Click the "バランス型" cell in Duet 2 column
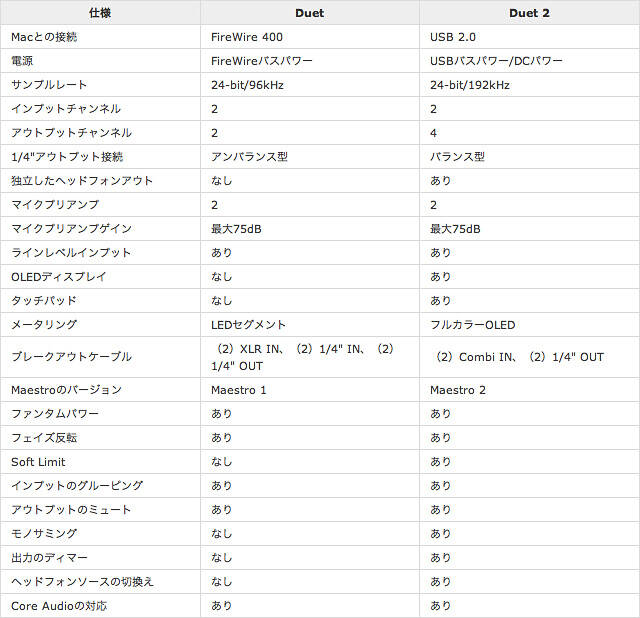640x618 pixels. click(x=458, y=157)
